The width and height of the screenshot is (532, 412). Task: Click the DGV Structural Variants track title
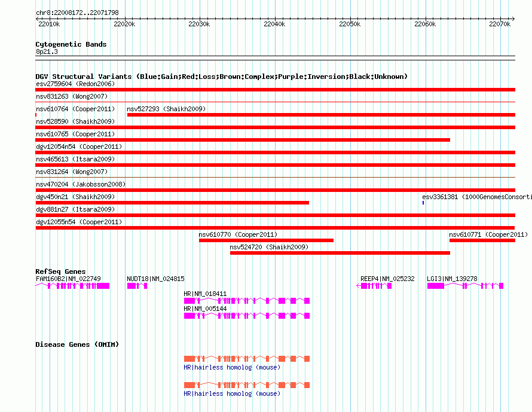(221, 77)
